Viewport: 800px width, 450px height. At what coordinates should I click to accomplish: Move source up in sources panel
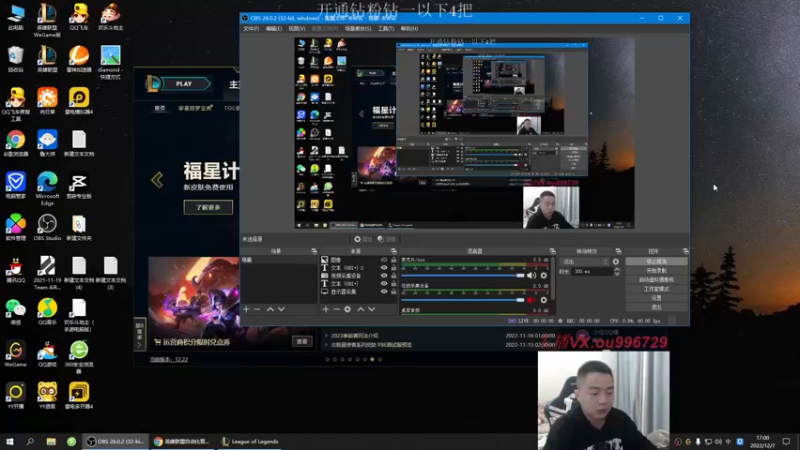[361, 309]
